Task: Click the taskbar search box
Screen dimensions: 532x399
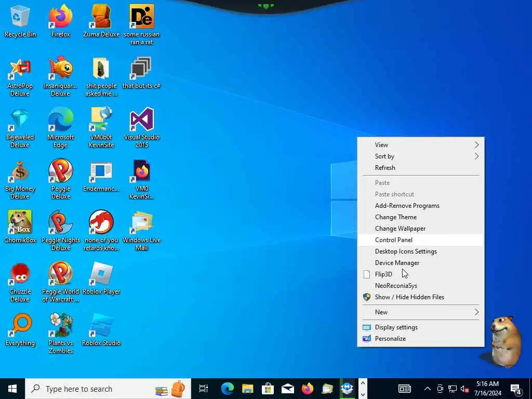Action: tap(108, 389)
